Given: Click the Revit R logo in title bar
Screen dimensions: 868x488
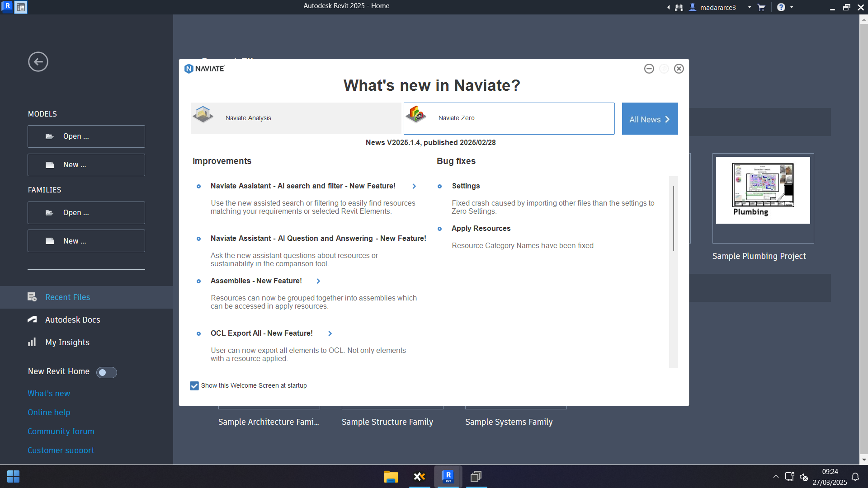Looking at the screenshot, I should (7, 7).
